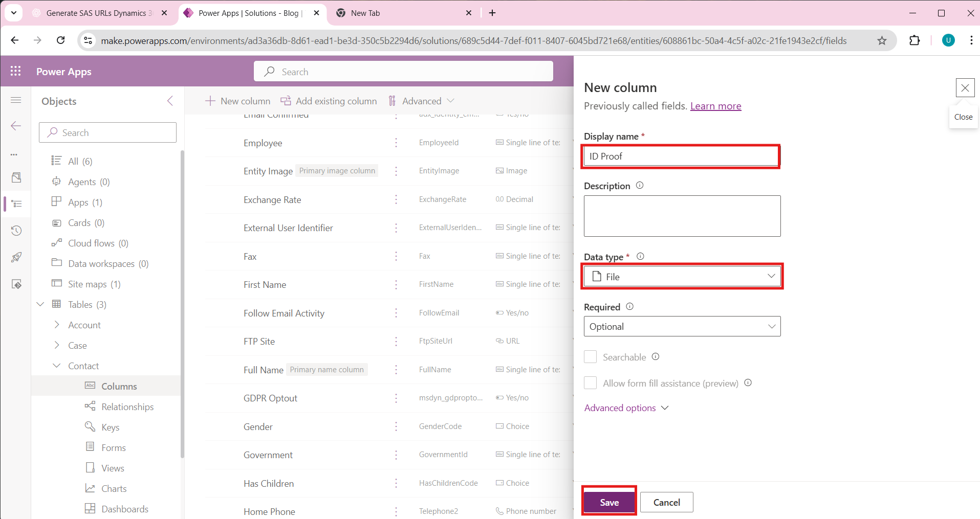
Task: Click the Display name input field
Action: (x=681, y=156)
